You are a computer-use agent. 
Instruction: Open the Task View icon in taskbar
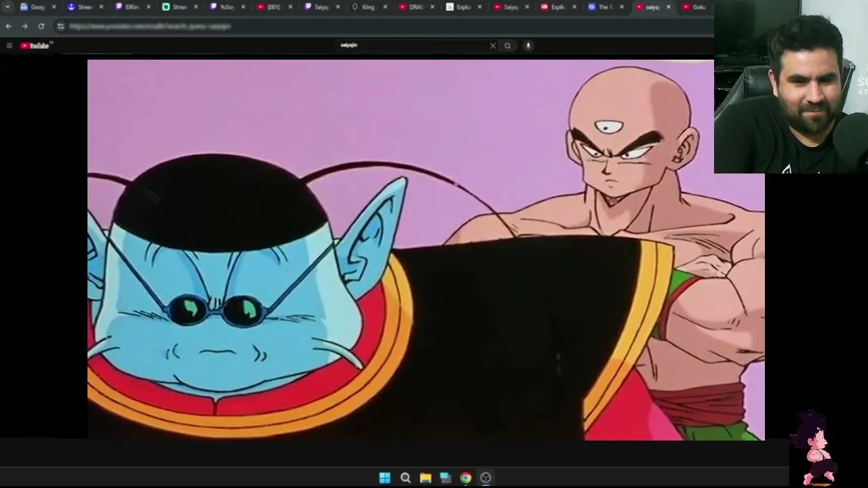click(x=446, y=478)
